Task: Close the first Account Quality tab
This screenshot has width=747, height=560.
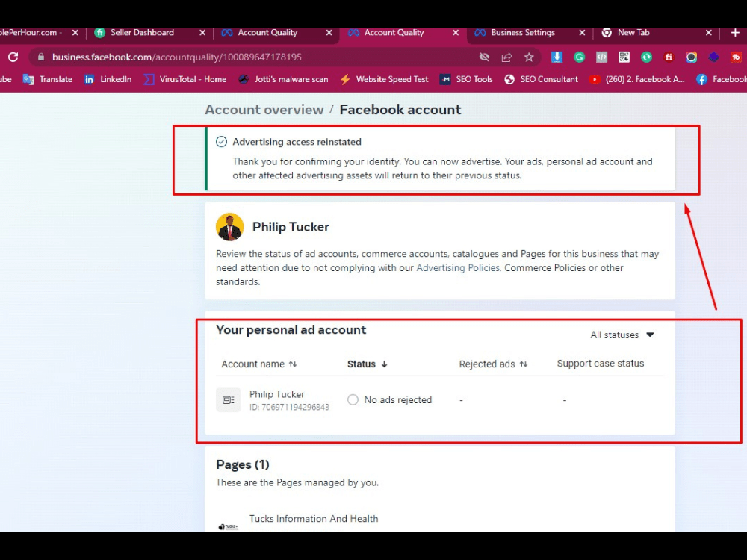Action: tap(329, 32)
